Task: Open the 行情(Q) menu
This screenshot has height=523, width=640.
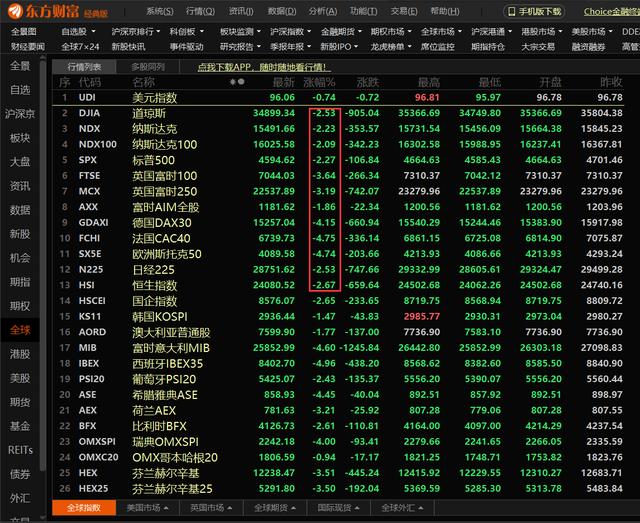Action: (200, 11)
